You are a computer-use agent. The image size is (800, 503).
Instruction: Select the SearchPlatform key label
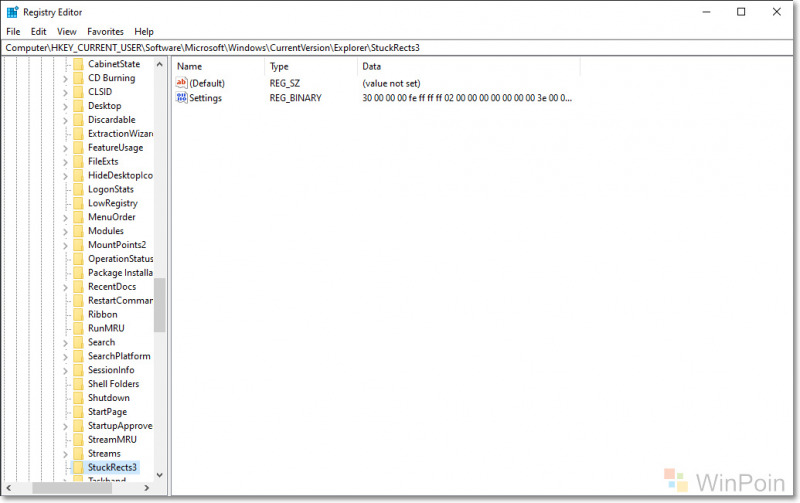click(x=119, y=356)
